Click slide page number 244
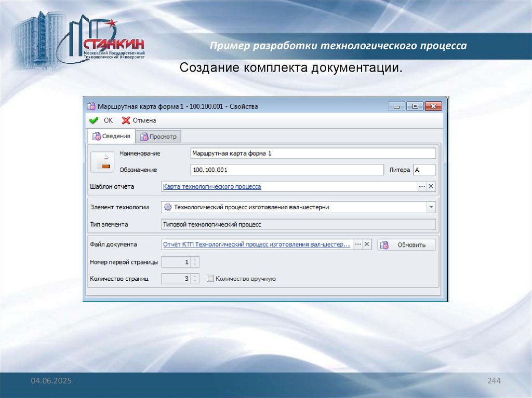This screenshot has height=398, width=532. 494,381
